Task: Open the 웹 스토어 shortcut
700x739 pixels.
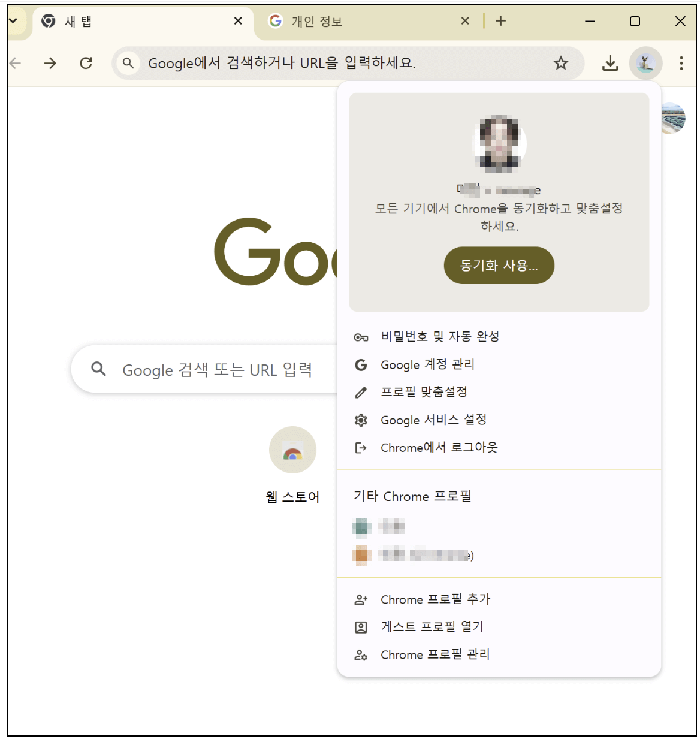Action: pyautogui.click(x=292, y=451)
